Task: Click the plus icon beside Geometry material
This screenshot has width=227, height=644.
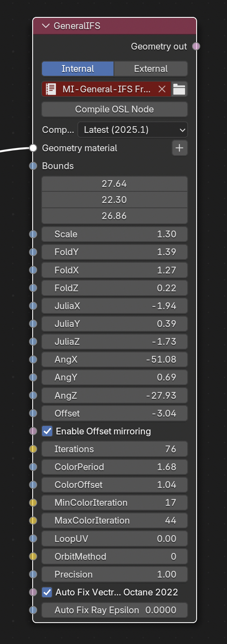Action: pos(180,148)
